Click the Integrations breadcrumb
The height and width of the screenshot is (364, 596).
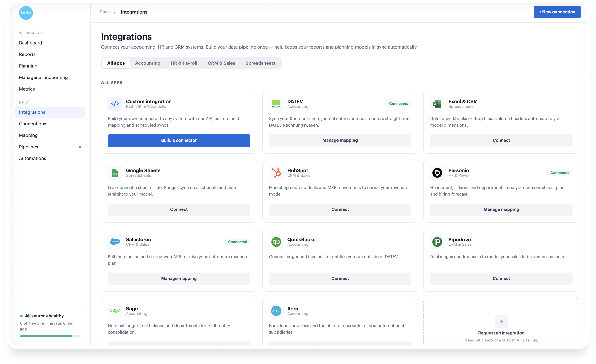pos(134,12)
